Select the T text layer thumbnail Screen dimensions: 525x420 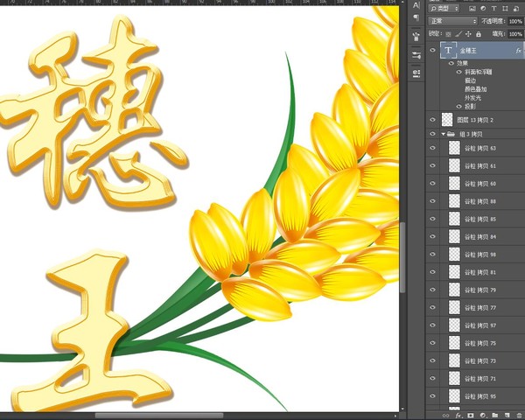tap(448, 50)
